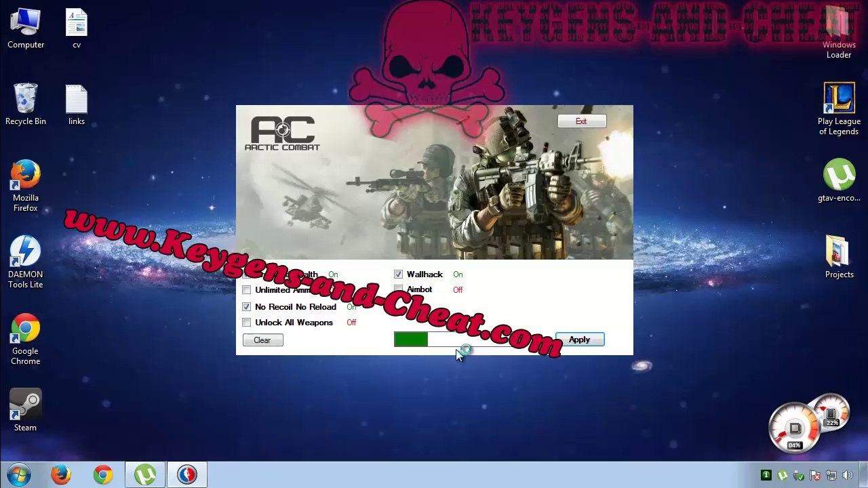
Task: Disable the Wallhack checkbox
Action: [398, 274]
